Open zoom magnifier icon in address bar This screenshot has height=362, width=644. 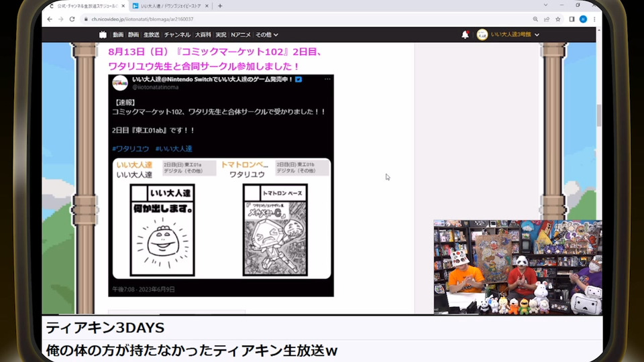pyautogui.click(x=535, y=19)
